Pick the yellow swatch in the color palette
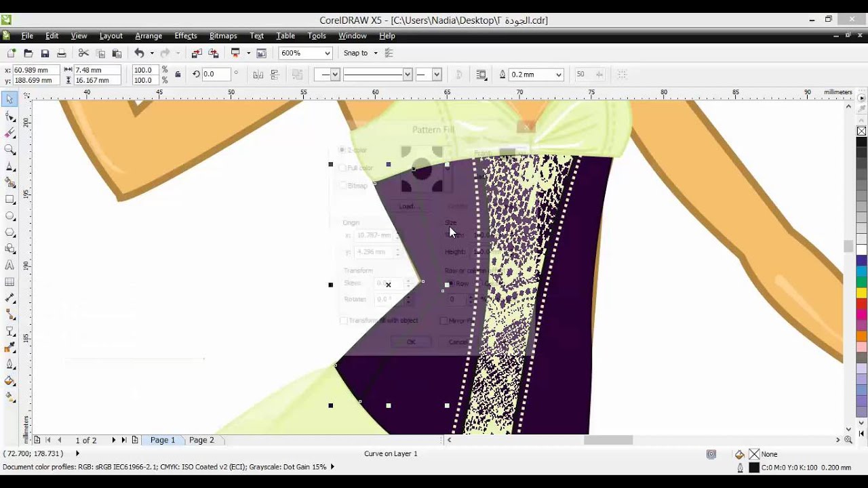The width and height of the screenshot is (868, 488). [861, 293]
